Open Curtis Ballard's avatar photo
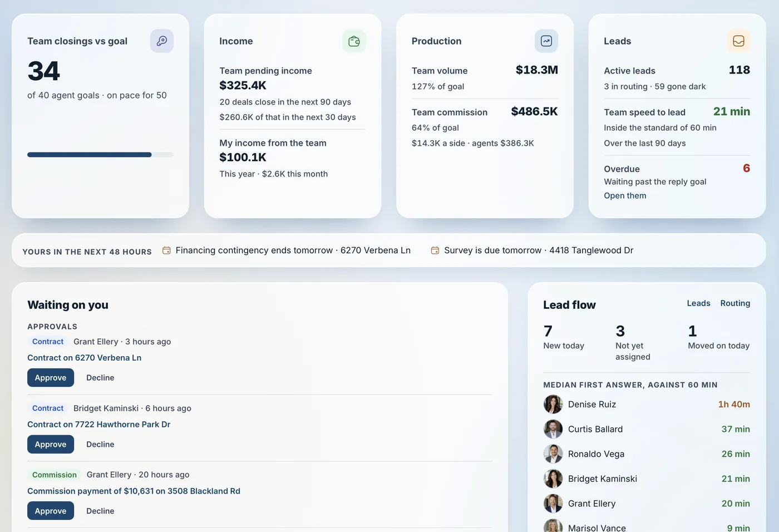 coord(553,429)
